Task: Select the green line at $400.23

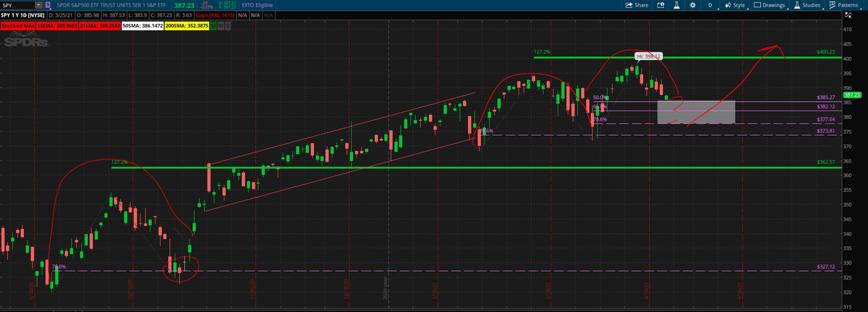Action: tap(687, 57)
